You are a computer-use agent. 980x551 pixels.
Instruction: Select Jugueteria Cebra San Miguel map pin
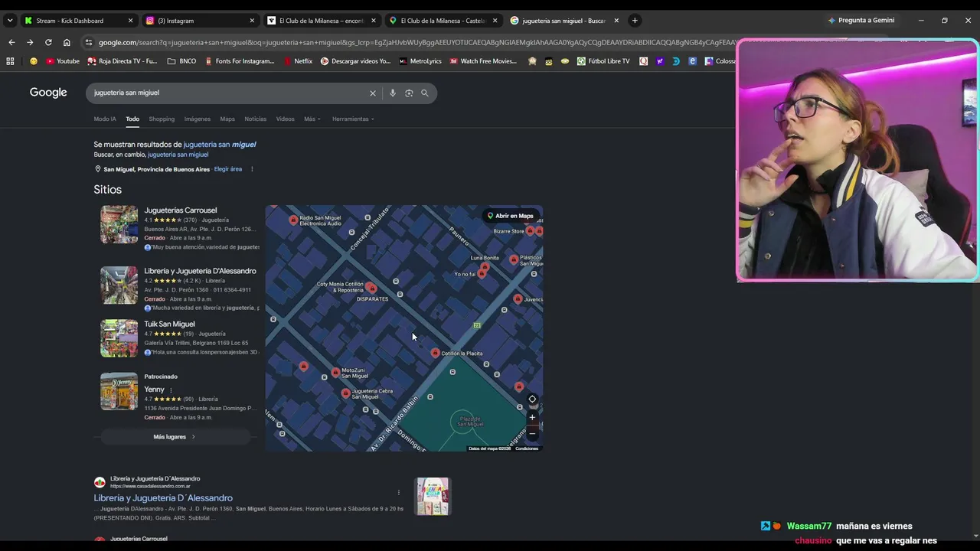[346, 393]
